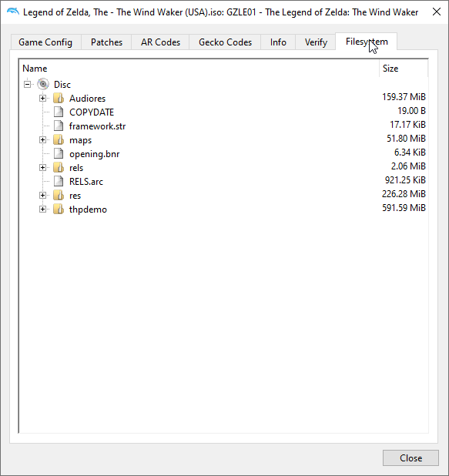Click the COPYDATE file icon
The image size is (449, 476).
[59, 112]
